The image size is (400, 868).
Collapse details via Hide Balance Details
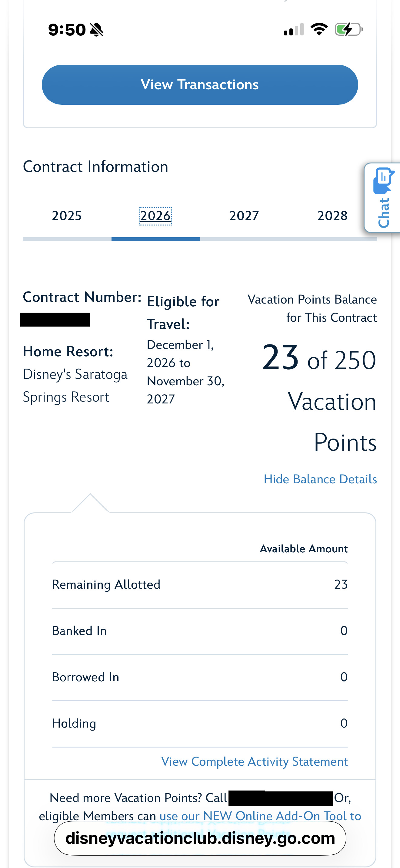320,479
